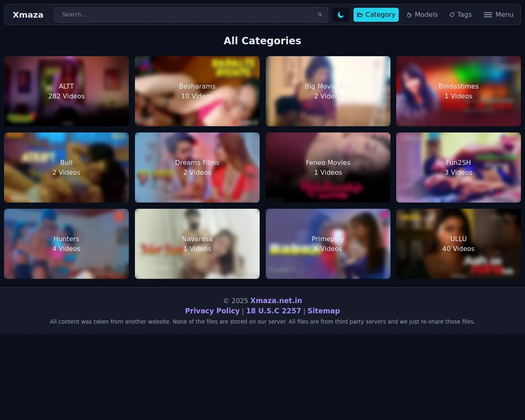Open the Fun2SH category card
Image resolution: width=525 pixels, height=420 pixels.
click(459, 167)
